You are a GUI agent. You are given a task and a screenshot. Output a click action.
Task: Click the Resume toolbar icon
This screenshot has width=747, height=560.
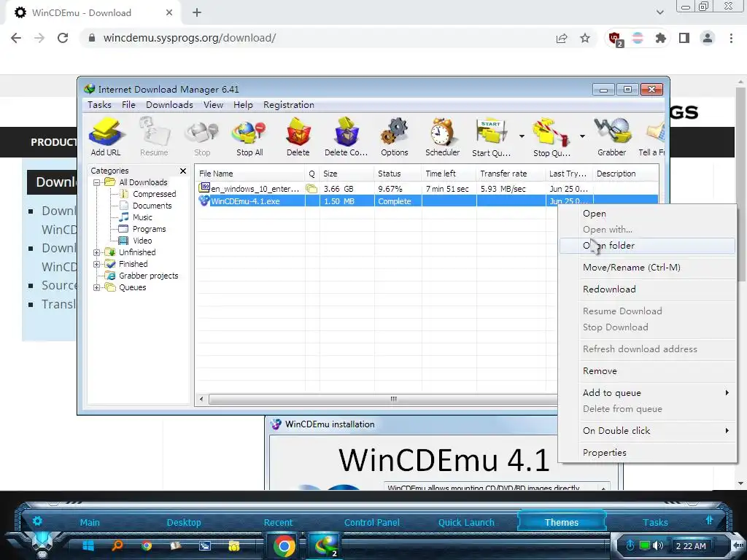click(154, 136)
